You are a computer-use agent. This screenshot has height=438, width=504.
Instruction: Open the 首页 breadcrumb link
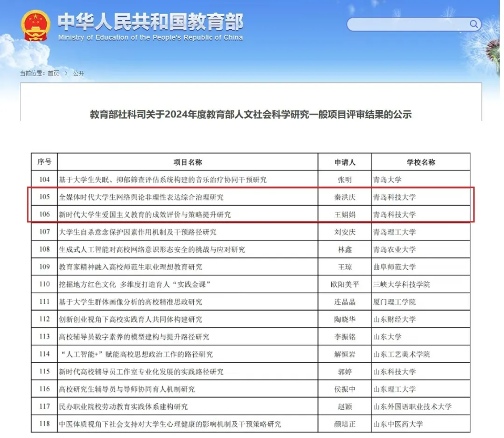pyautogui.click(x=54, y=73)
